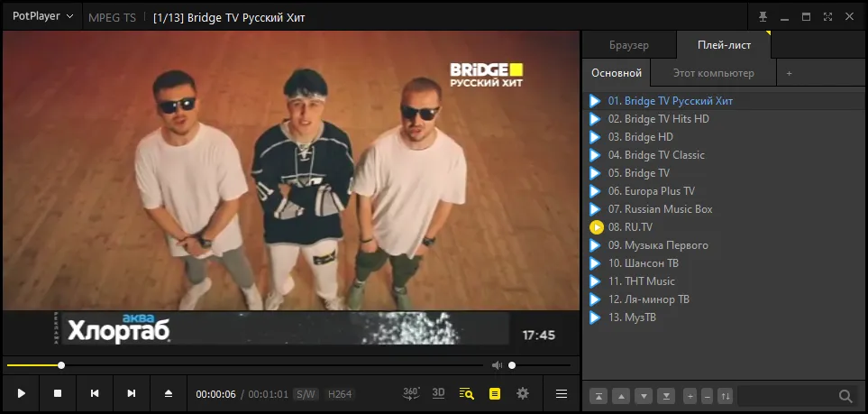Screen dimensions: 868x414
Task: Click play icon beside Bridge TV Classic
Action: 595,155
